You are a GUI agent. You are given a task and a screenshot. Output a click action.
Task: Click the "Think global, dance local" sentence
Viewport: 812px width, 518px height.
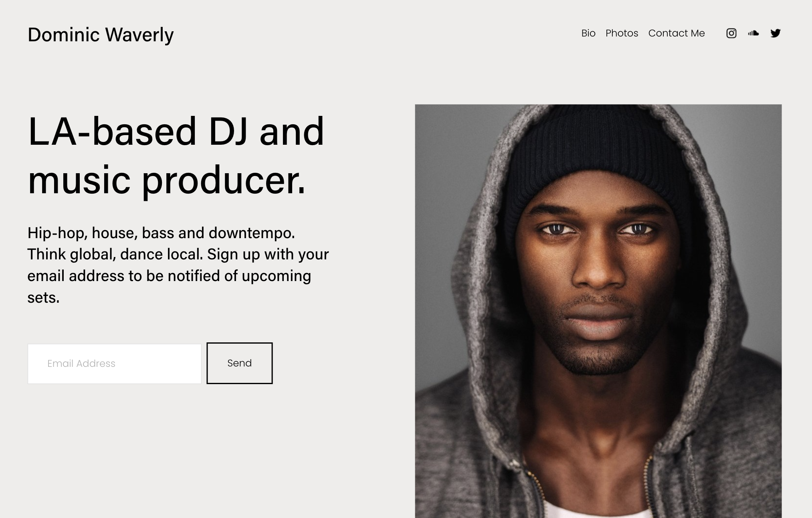115,254
